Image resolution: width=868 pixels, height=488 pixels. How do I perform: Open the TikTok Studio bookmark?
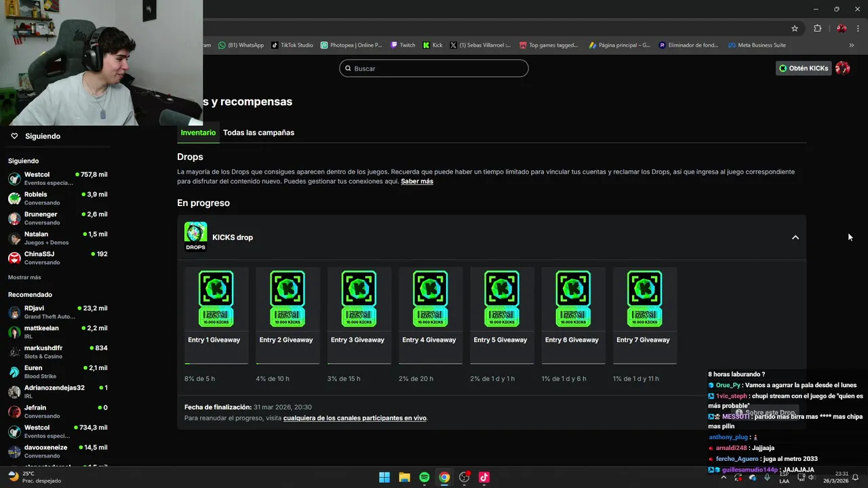click(292, 45)
